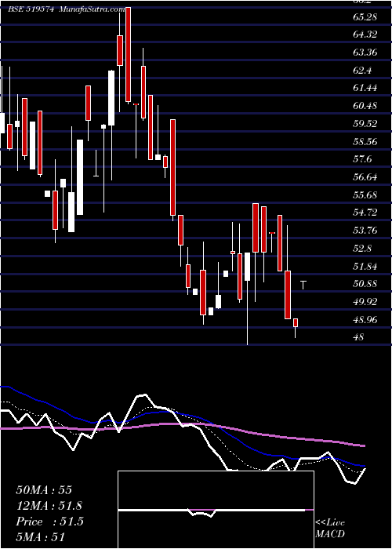Click the MunafaSutra.com watermark text
The image size is (392, 549).
click(93, 9)
